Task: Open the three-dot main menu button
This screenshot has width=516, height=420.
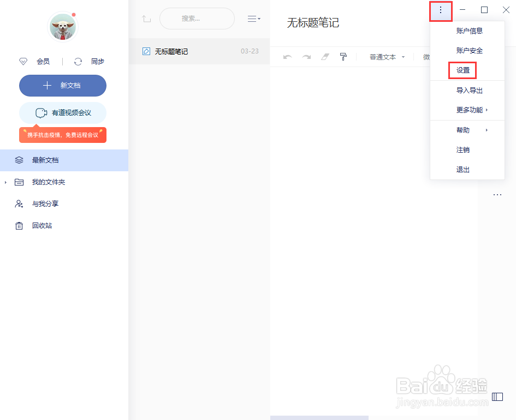Action: tap(441, 10)
